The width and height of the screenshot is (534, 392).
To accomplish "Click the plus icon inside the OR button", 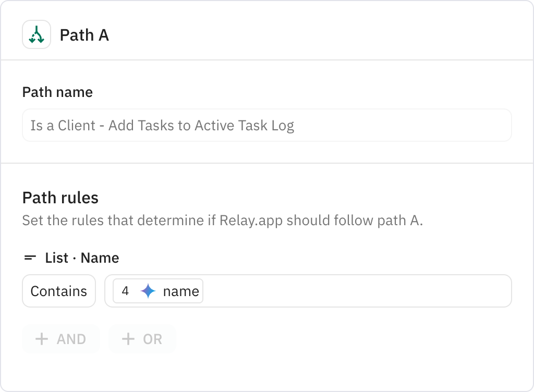I will 127,339.
